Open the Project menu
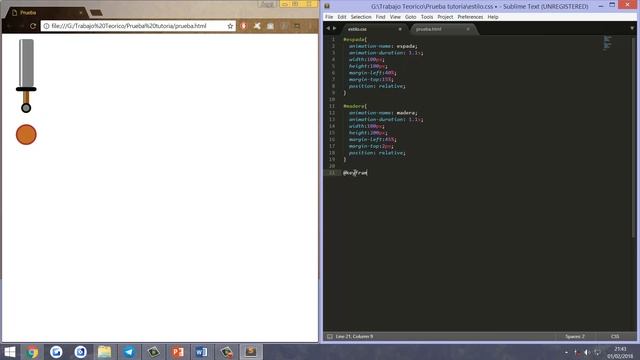Image resolution: width=640 pixels, height=360 pixels. (445, 17)
